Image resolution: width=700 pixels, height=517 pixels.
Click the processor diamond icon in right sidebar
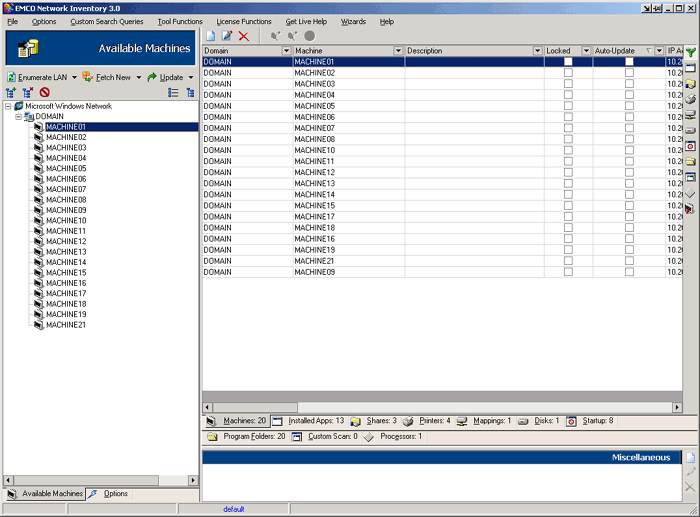coord(691,193)
